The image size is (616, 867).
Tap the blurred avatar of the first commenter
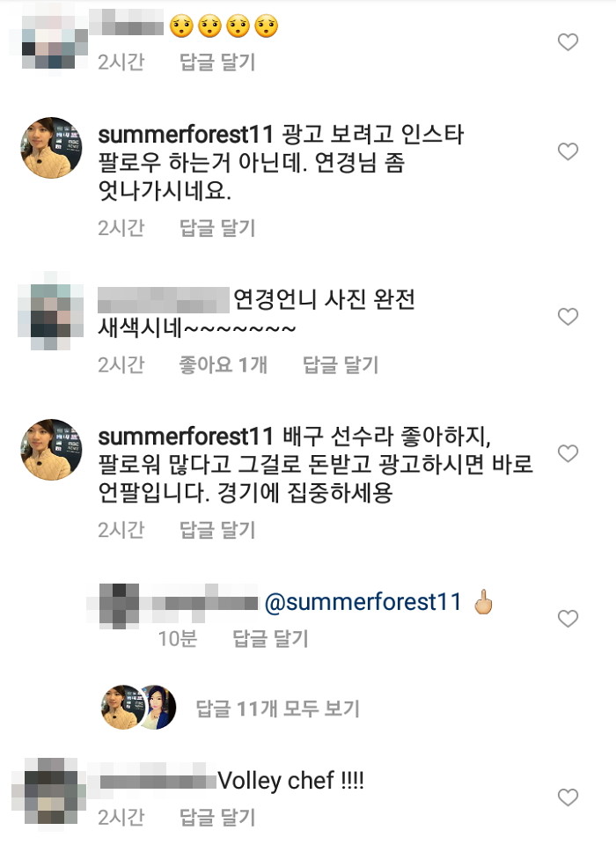point(50,33)
